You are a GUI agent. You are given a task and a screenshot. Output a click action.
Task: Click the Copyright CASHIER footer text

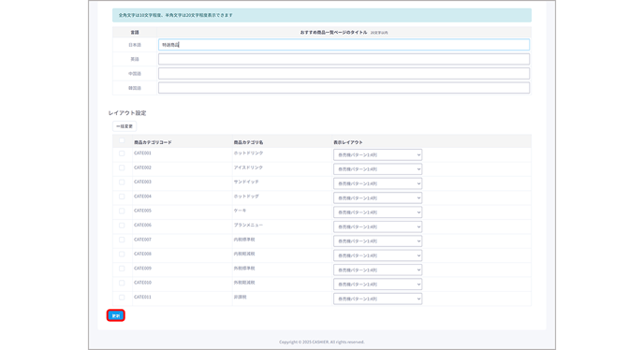click(x=322, y=342)
